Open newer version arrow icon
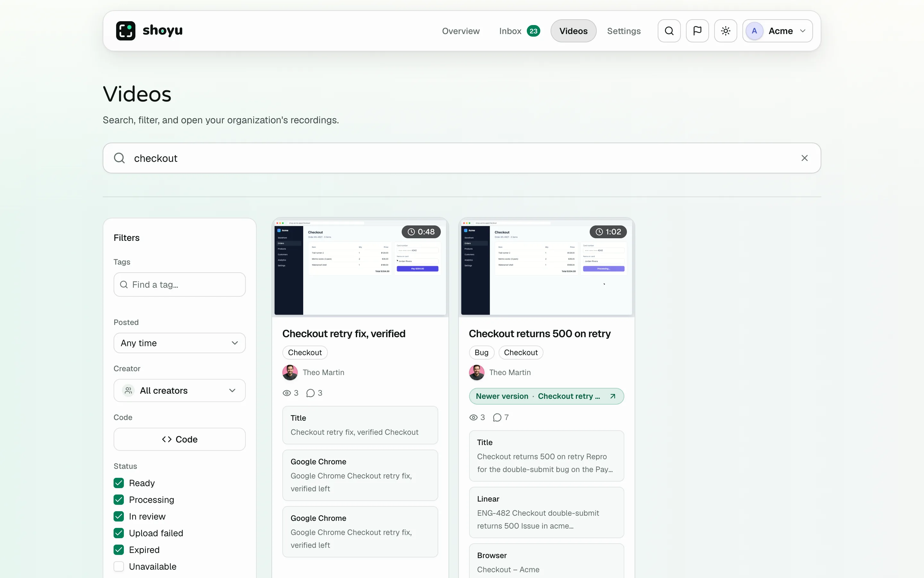This screenshot has height=578, width=924. [x=612, y=397]
